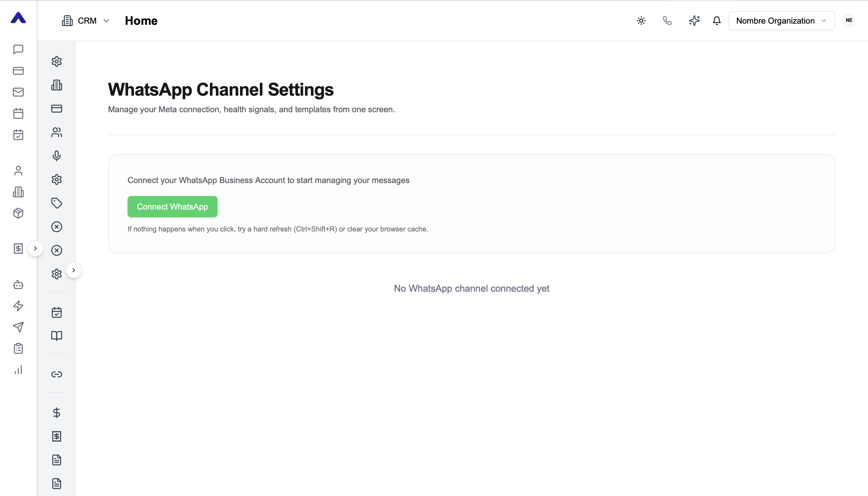Click the hard refresh hint text

pyautogui.click(x=278, y=229)
